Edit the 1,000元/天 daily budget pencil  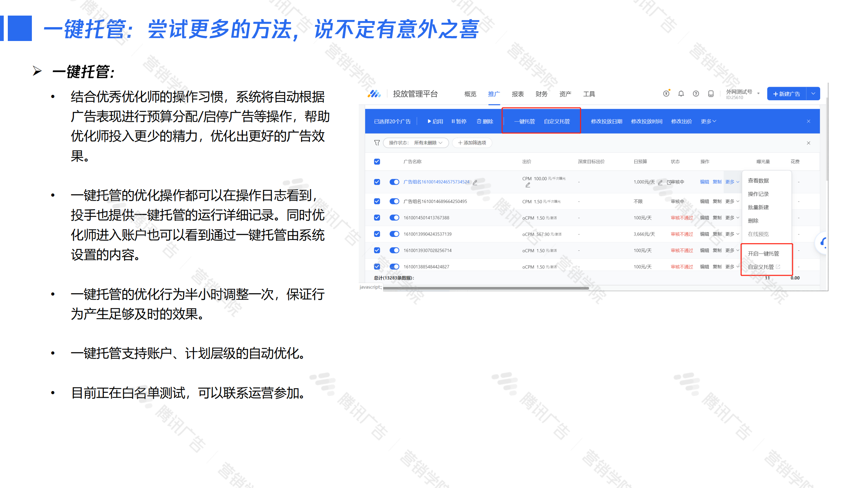click(x=660, y=182)
